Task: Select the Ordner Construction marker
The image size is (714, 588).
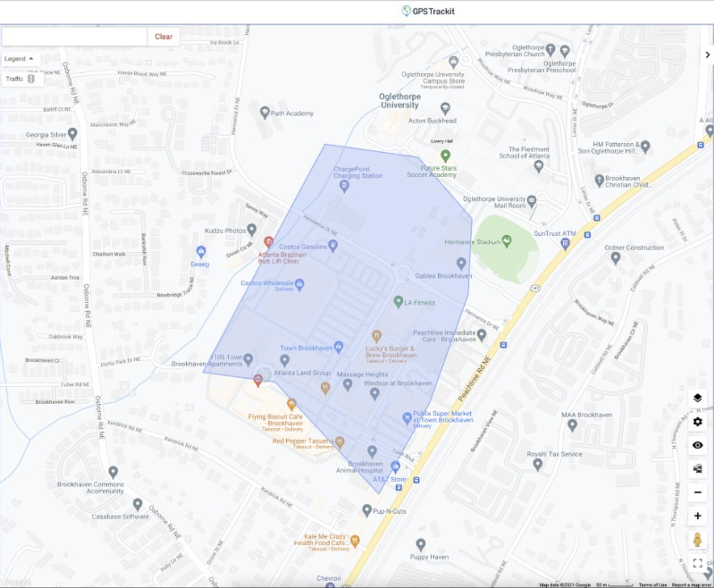Action: click(x=615, y=258)
